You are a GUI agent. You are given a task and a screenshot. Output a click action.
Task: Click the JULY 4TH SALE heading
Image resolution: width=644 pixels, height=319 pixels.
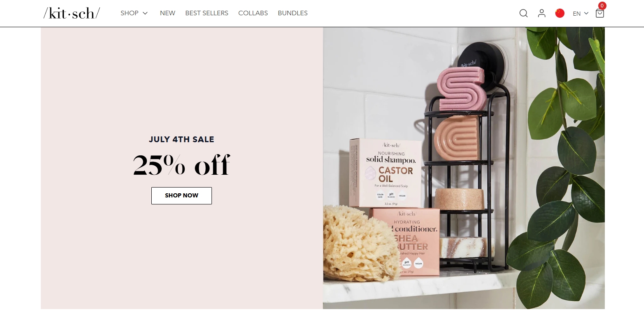[x=181, y=140]
